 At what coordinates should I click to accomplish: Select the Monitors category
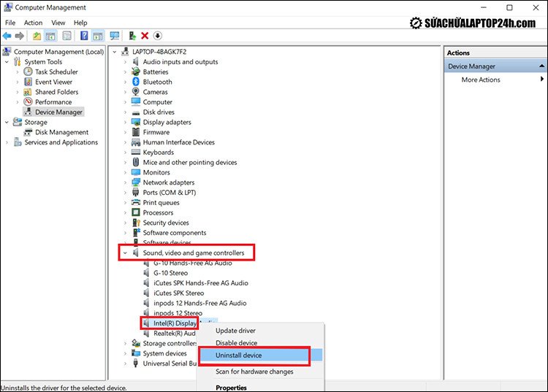[x=156, y=172]
